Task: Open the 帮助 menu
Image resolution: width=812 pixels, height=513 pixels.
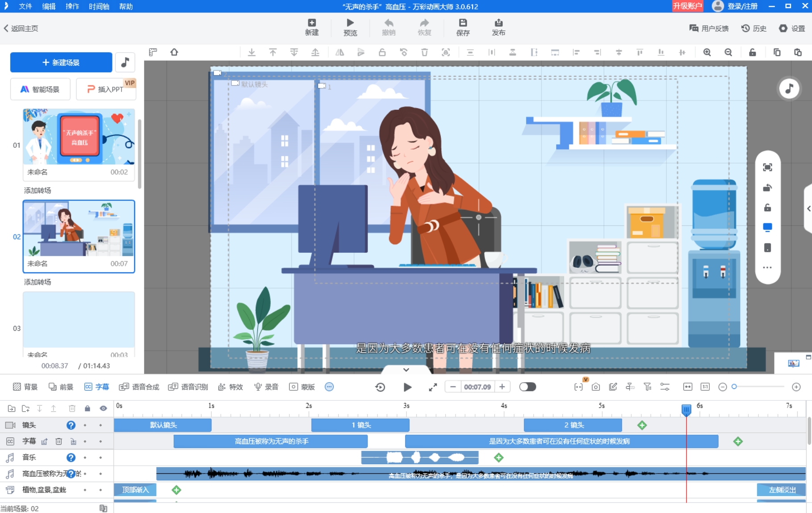Action: click(x=126, y=6)
